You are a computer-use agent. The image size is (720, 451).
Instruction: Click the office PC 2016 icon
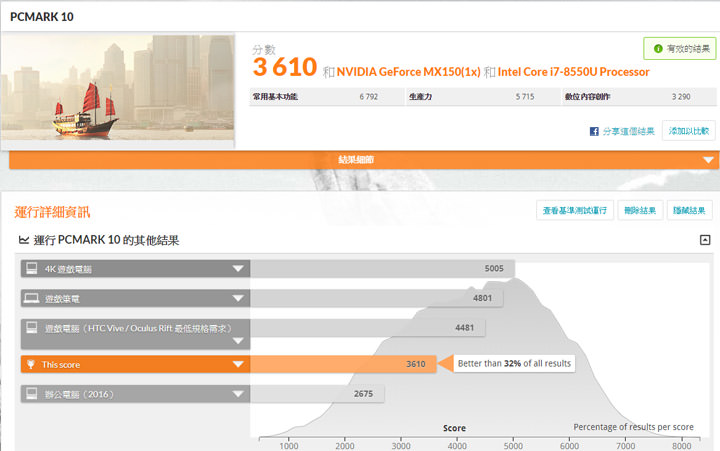coord(32,394)
